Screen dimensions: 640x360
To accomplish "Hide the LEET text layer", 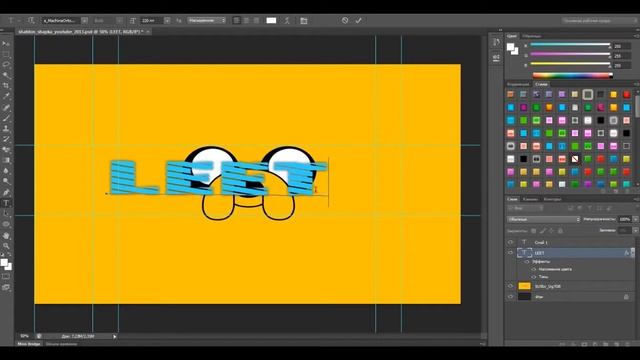I will [510, 253].
